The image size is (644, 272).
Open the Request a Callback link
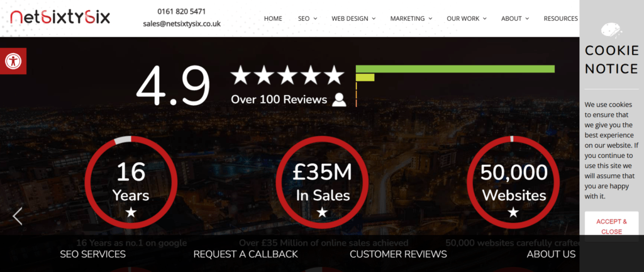(x=246, y=254)
